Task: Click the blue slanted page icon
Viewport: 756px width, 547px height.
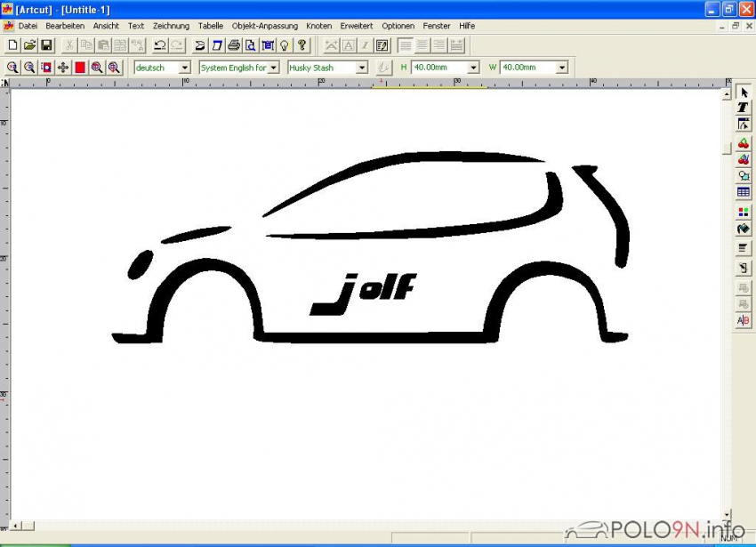Action: (217, 45)
